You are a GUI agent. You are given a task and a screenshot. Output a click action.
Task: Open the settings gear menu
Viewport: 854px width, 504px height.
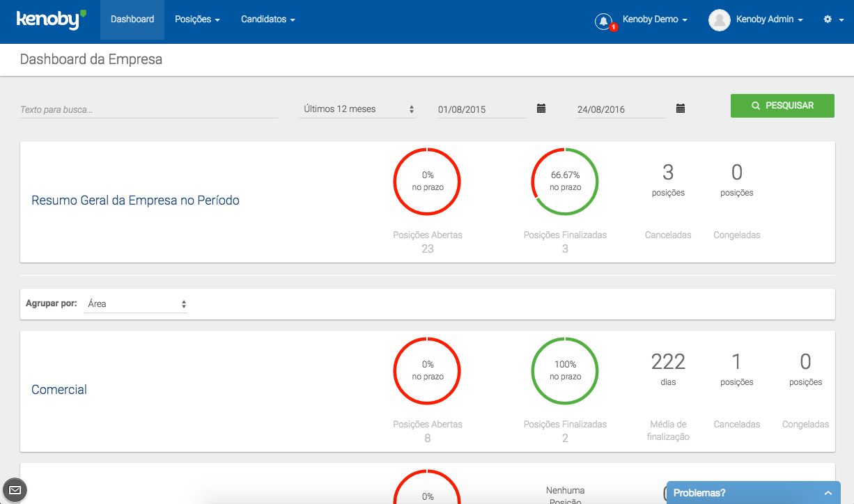tap(833, 19)
